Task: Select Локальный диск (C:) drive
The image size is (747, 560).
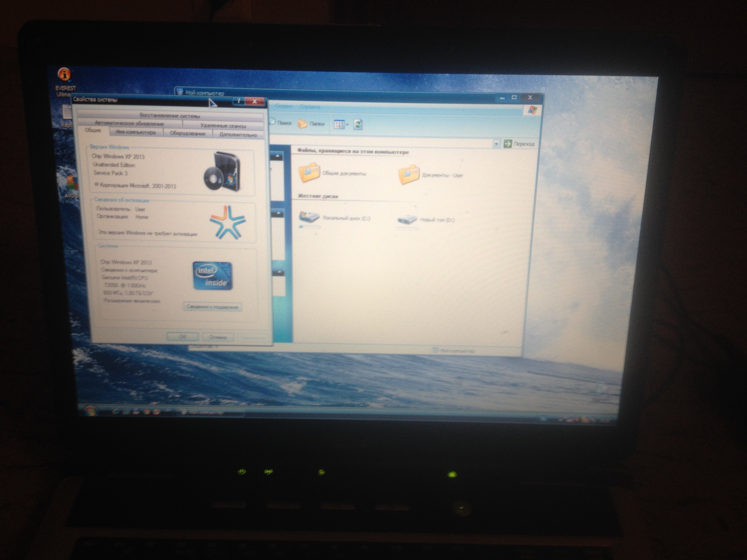Action: click(x=309, y=218)
